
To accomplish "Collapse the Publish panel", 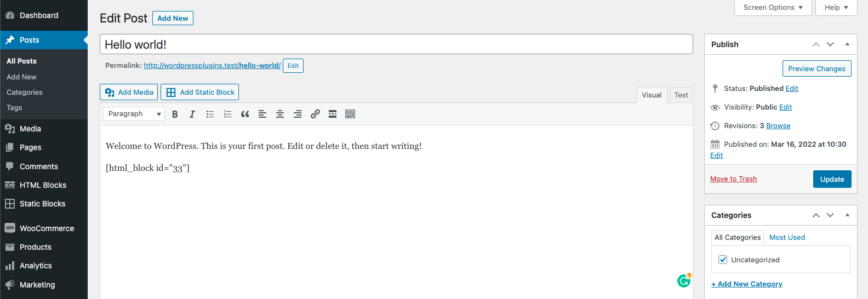I will (x=847, y=44).
